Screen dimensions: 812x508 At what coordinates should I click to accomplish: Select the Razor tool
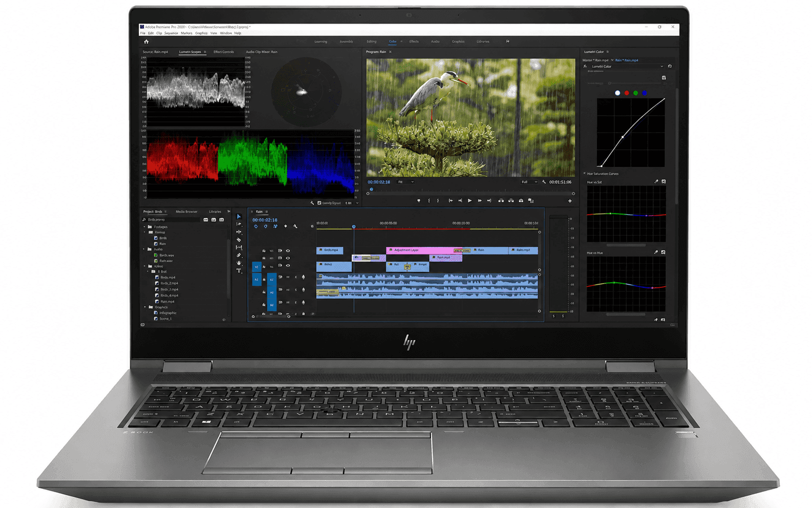239,240
